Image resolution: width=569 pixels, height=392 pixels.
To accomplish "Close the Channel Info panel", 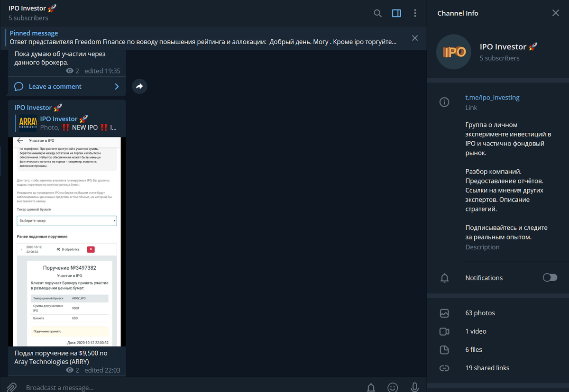I will coord(556,13).
